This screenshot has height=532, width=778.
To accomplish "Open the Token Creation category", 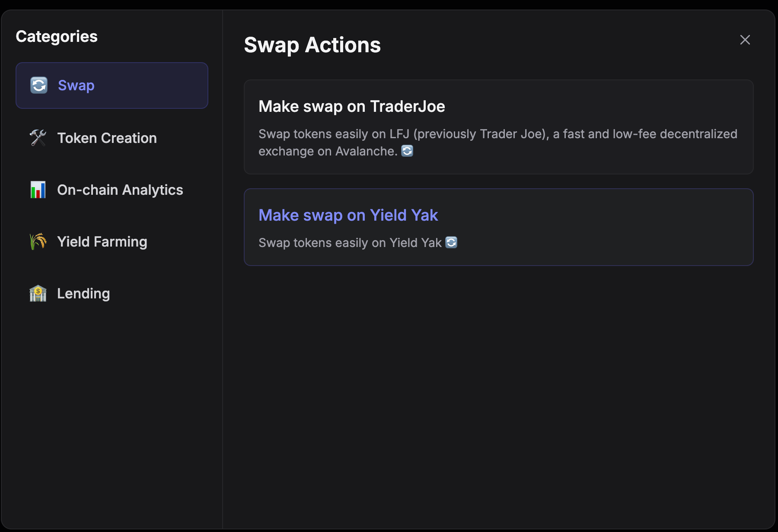I will coord(112,138).
